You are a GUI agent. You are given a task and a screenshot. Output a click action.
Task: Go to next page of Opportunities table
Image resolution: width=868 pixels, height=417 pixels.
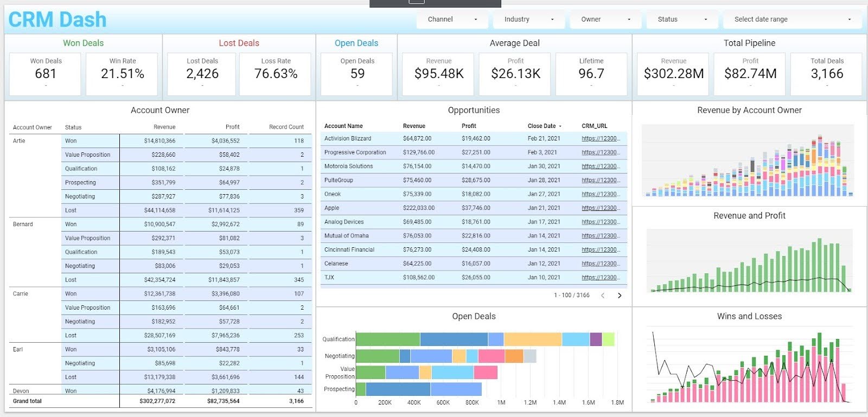tap(620, 296)
